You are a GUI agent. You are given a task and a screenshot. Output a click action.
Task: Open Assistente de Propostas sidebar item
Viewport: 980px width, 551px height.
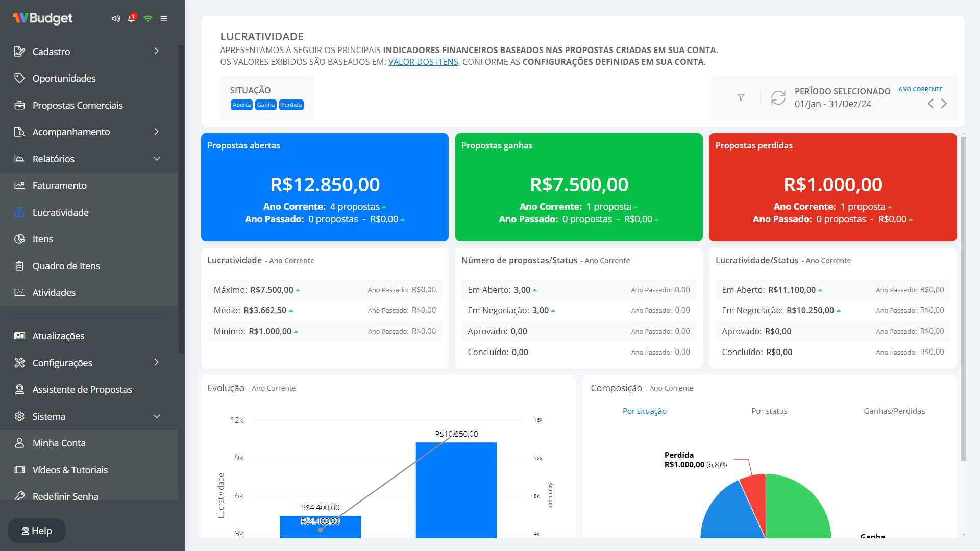click(x=82, y=389)
